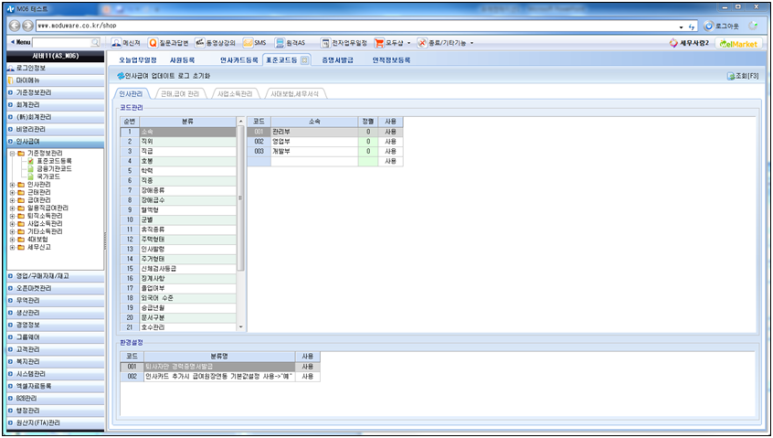The height and width of the screenshot is (438, 773).
Task: Expand the 4대보험 tree folder
Action: [12, 239]
